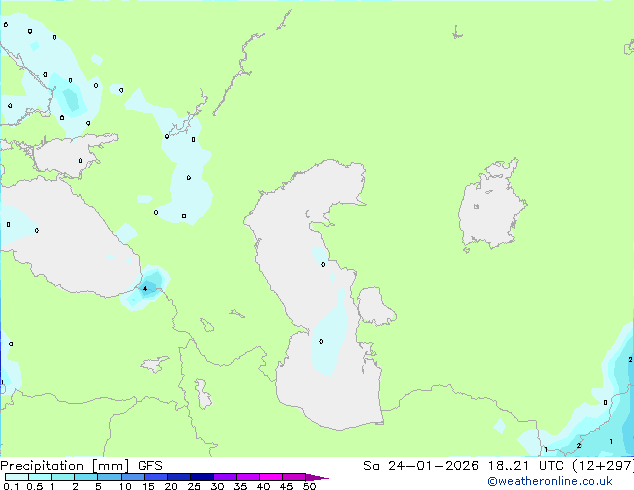Click the GFS model label
The height and width of the screenshot is (490, 634).
pos(150,466)
